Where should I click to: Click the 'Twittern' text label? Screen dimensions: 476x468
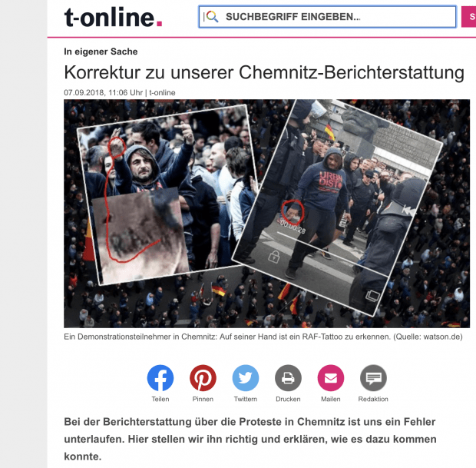pyautogui.click(x=245, y=399)
